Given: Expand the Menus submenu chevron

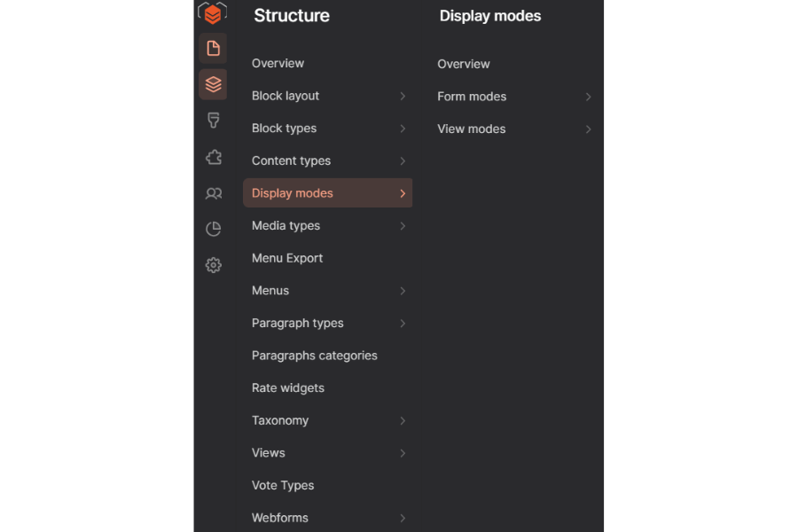Looking at the screenshot, I should coord(403,291).
